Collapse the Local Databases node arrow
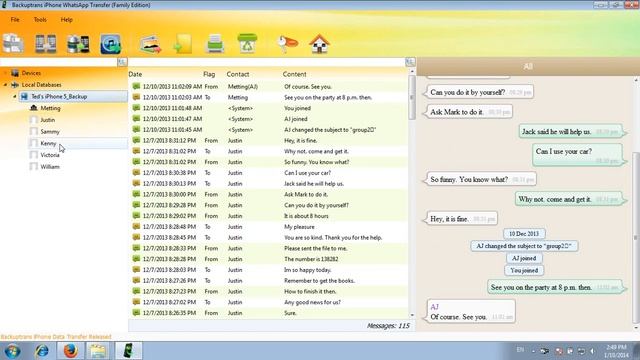This screenshot has width=640, height=360. pyautogui.click(x=5, y=85)
